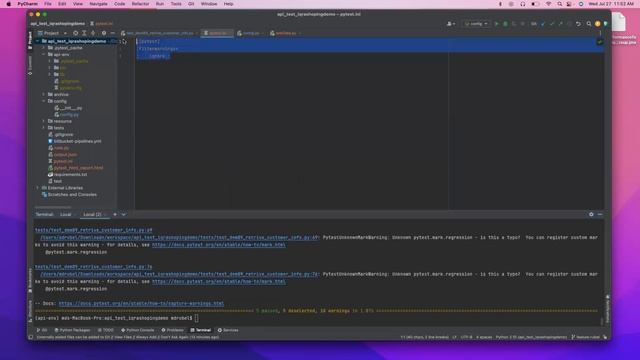Image resolution: width=640 pixels, height=360 pixels.
Task: Click collapse all icon in Project panel
Action: coord(93,33)
